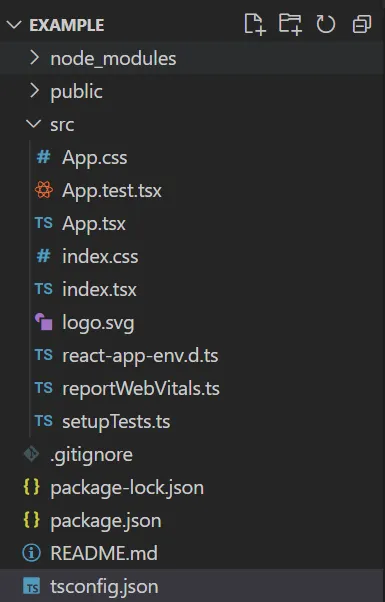385x602 pixels.
Task: Open the index.css file
Action: [x=100, y=256]
